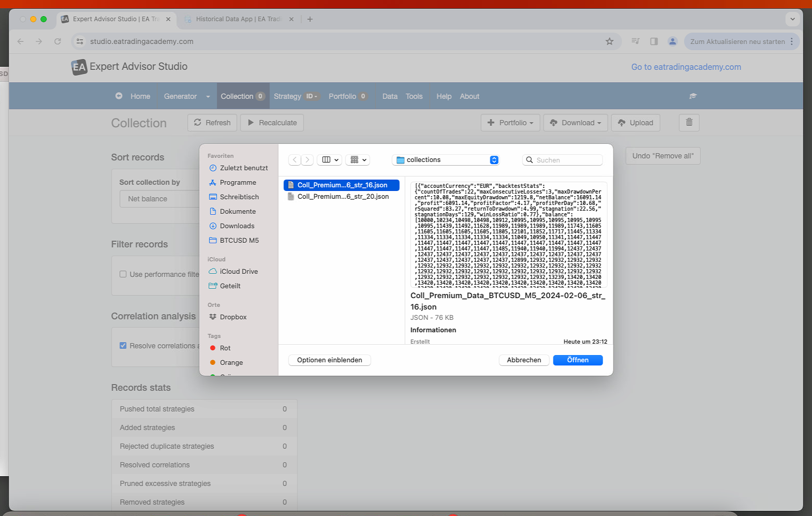Screen dimensions: 812x516
Task: Expand the Generator dropdown caret
Action: click(208, 96)
